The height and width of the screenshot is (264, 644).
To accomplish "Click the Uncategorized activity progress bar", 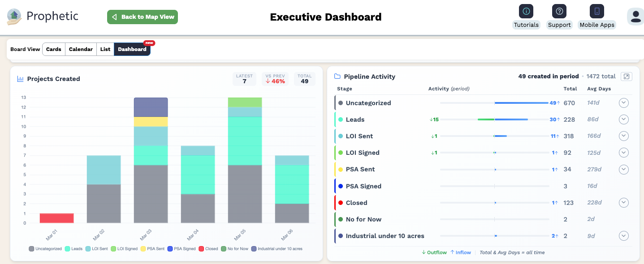I will [495, 103].
